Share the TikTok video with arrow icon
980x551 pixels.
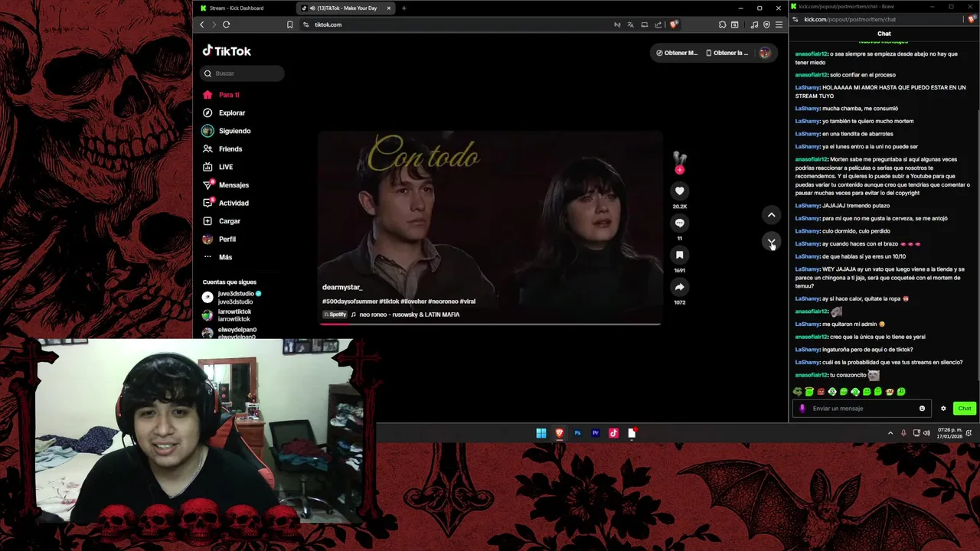(x=679, y=287)
